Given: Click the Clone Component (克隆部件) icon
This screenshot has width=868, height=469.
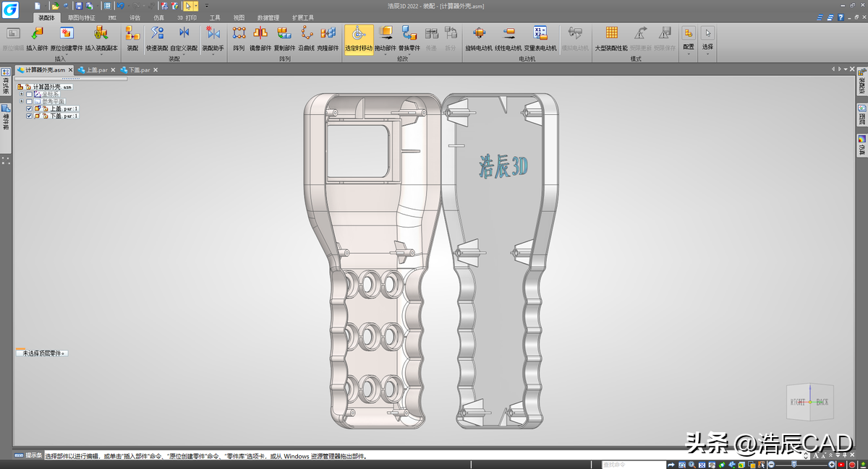Looking at the screenshot, I should [328, 34].
